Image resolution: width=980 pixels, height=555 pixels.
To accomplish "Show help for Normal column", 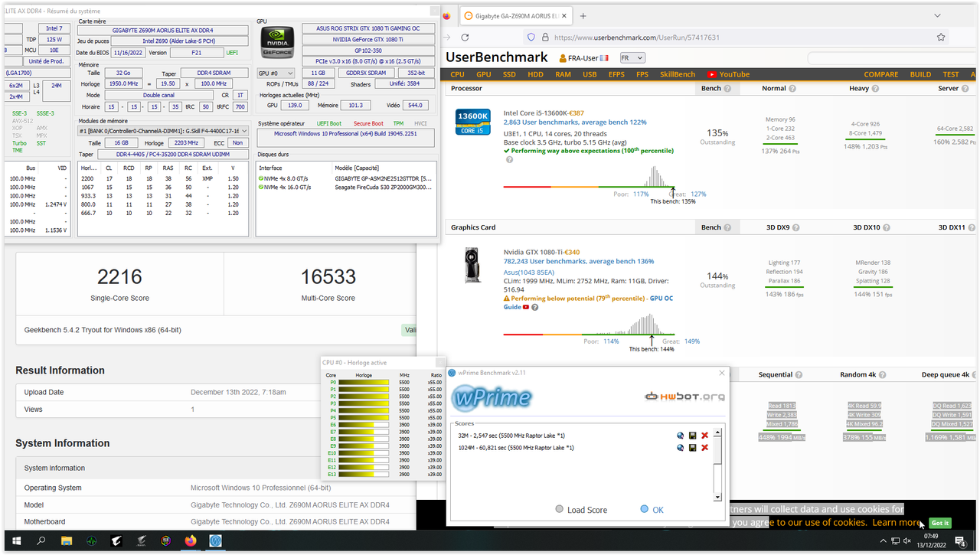I will pyautogui.click(x=793, y=88).
